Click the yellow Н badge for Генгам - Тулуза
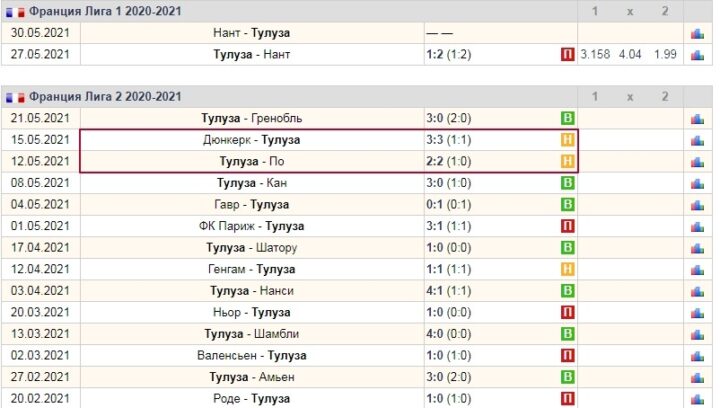Image resolution: width=720 pixels, height=408 pixels. coord(568,269)
